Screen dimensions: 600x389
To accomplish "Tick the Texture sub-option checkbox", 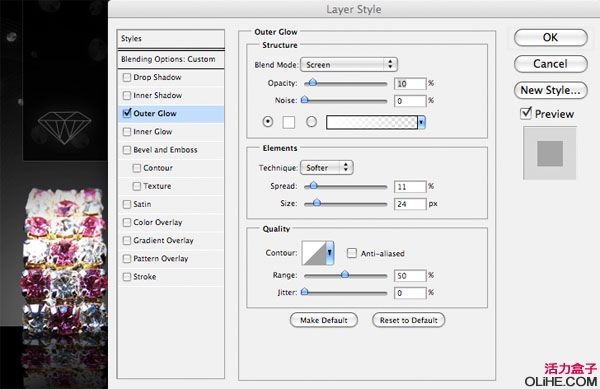I will 137,186.
